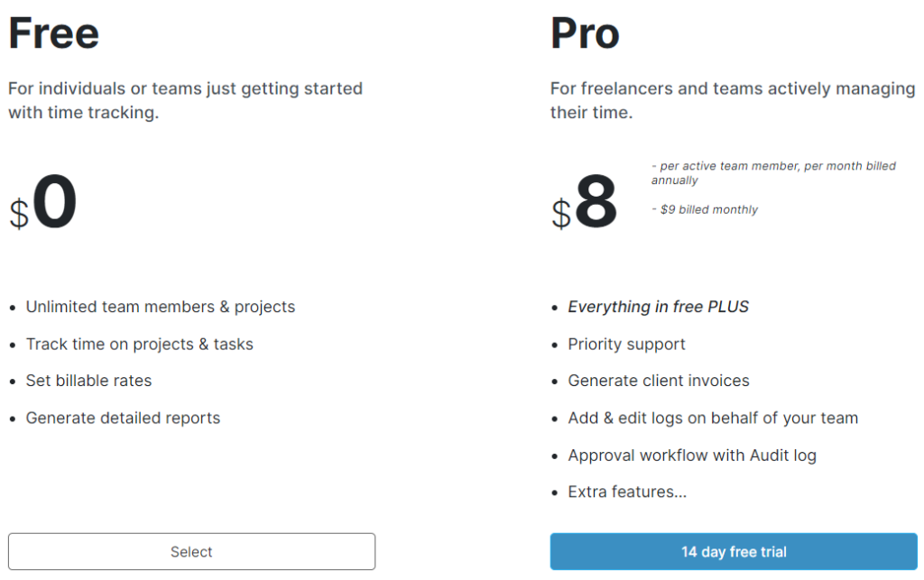Click the 'Set billable rates' feature

coord(88,381)
